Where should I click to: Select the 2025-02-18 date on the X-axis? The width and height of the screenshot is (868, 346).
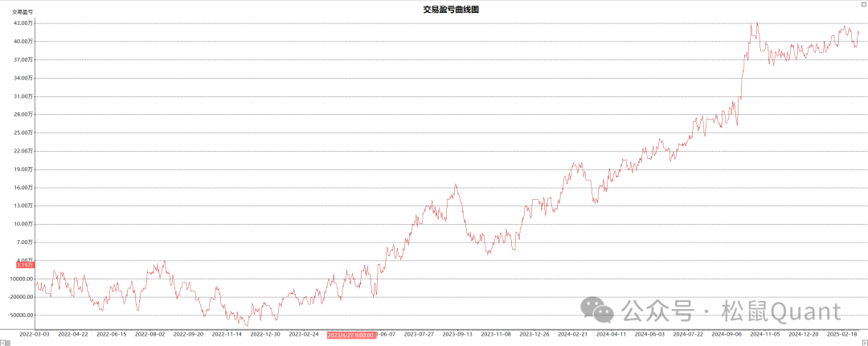849,333
